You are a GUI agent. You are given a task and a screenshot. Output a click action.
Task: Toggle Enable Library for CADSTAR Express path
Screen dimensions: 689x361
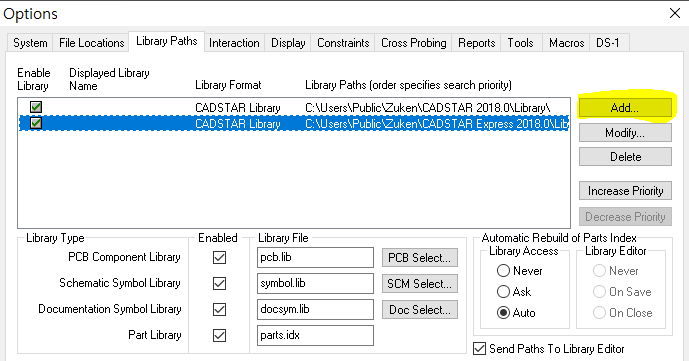click(x=36, y=123)
